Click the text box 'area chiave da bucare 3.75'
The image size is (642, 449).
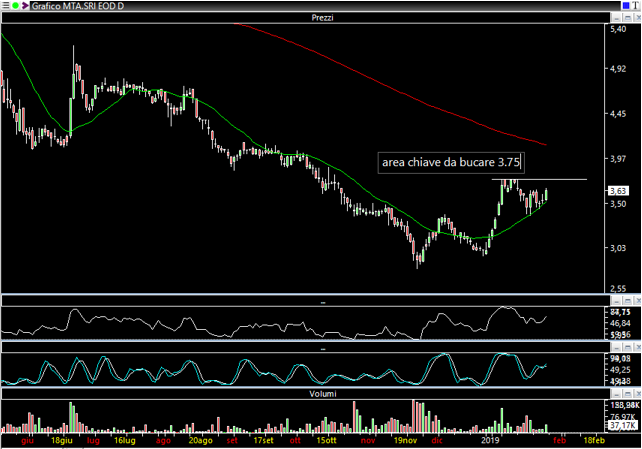point(451,162)
